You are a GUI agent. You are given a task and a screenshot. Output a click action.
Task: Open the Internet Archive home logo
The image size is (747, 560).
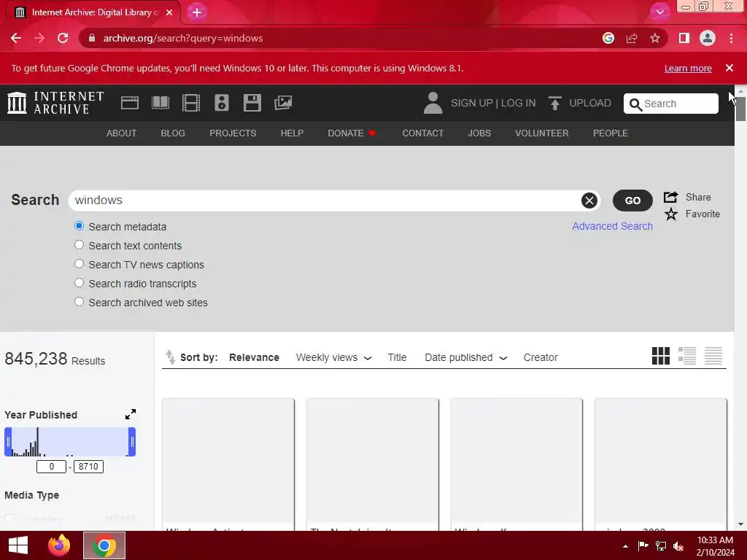(x=55, y=103)
